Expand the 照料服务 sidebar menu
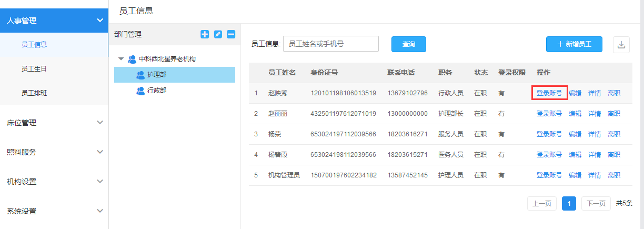The image size is (644, 229). (100, 152)
